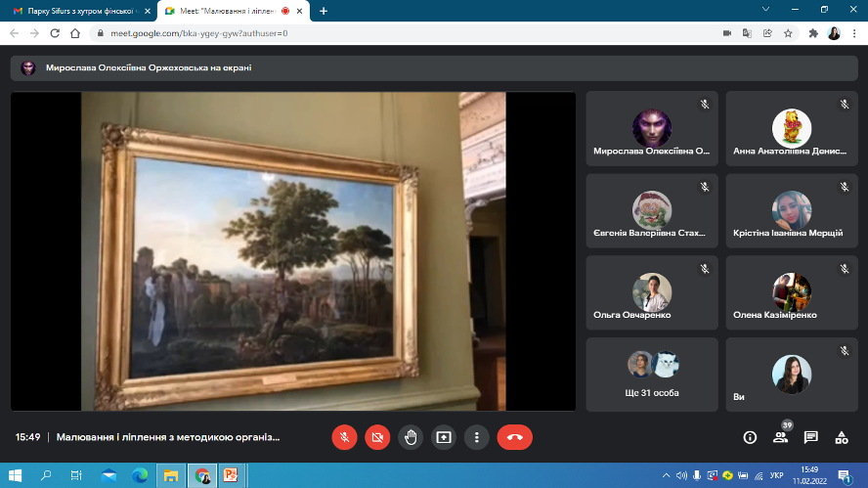
Task: Select Євгенія Валеріївна participant tile
Action: [x=652, y=210]
